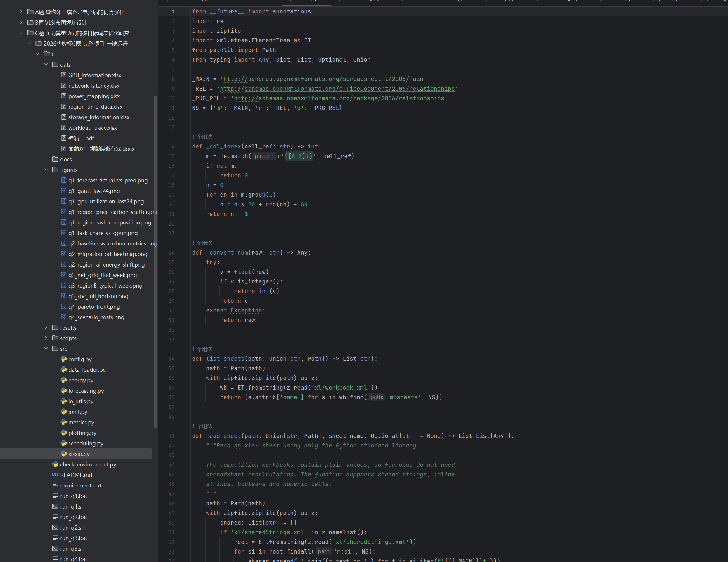The width and height of the screenshot is (728, 562).
Task: Click the run_q1.sh shell script icon
Action: point(55,506)
